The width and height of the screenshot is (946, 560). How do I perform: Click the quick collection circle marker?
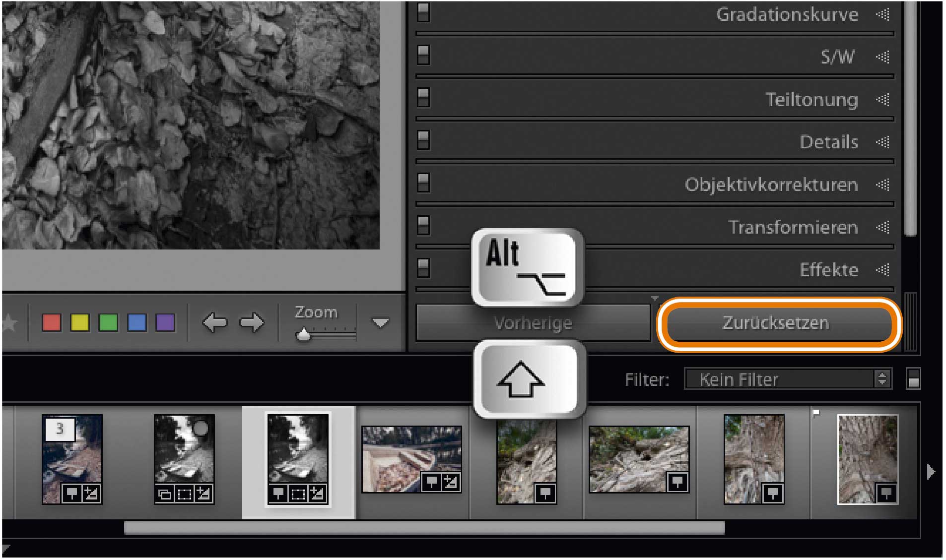pos(200,428)
